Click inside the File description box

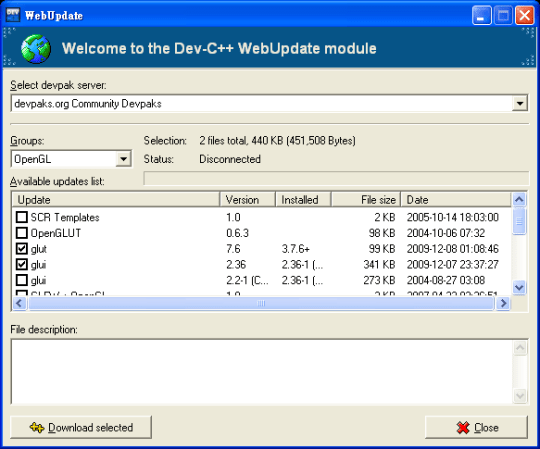pyautogui.click(x=262, y=372)
